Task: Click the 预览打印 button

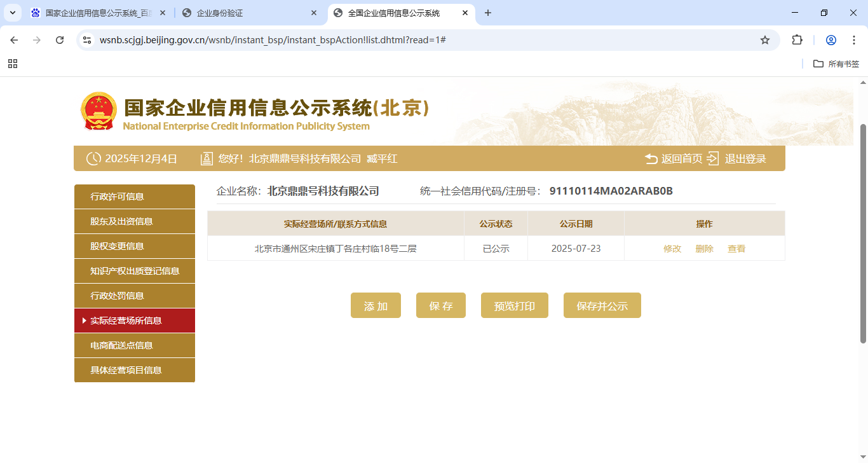Action: pos(515,306)
